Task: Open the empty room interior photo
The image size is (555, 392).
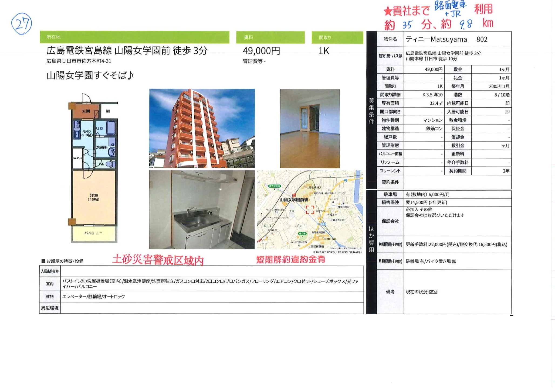Action: point(310,128)
